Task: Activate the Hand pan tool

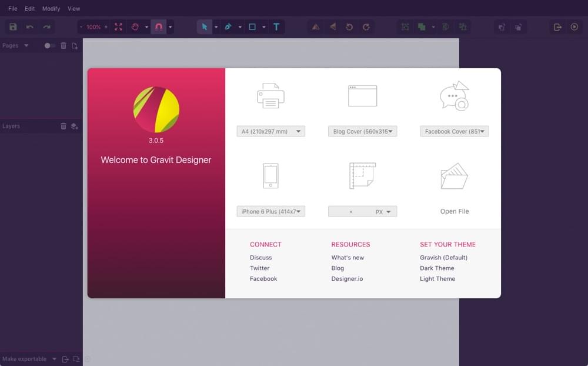Action: point(135,26)
